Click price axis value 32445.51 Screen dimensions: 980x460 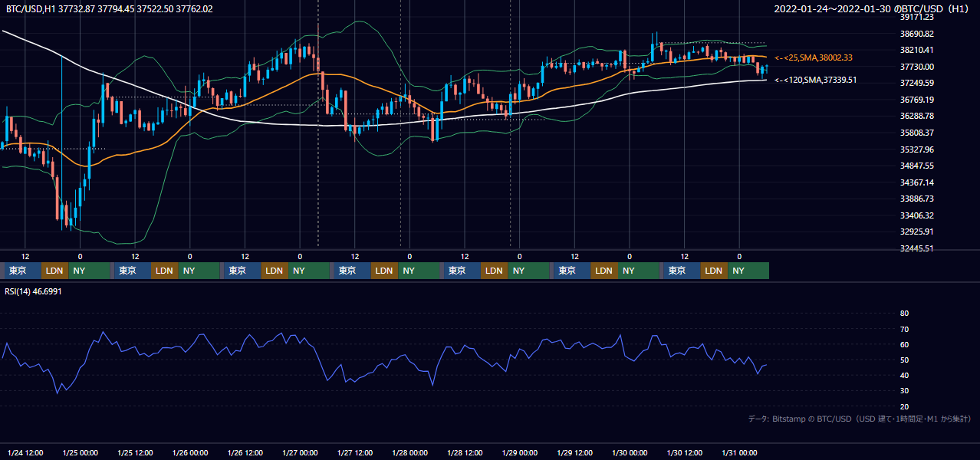click(x=916, y=248)
